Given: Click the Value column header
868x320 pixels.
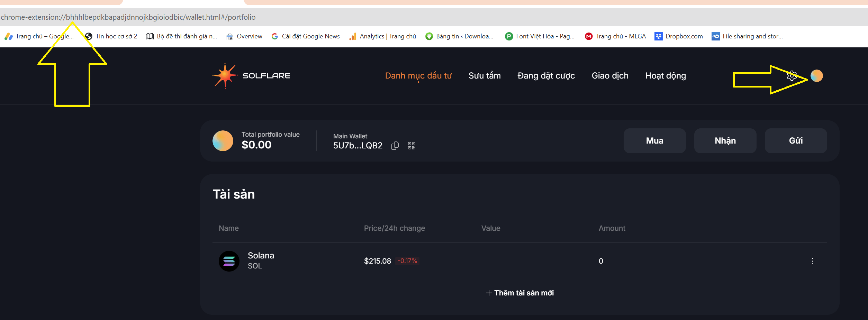Looking at the screenshot, I should 491,228.
